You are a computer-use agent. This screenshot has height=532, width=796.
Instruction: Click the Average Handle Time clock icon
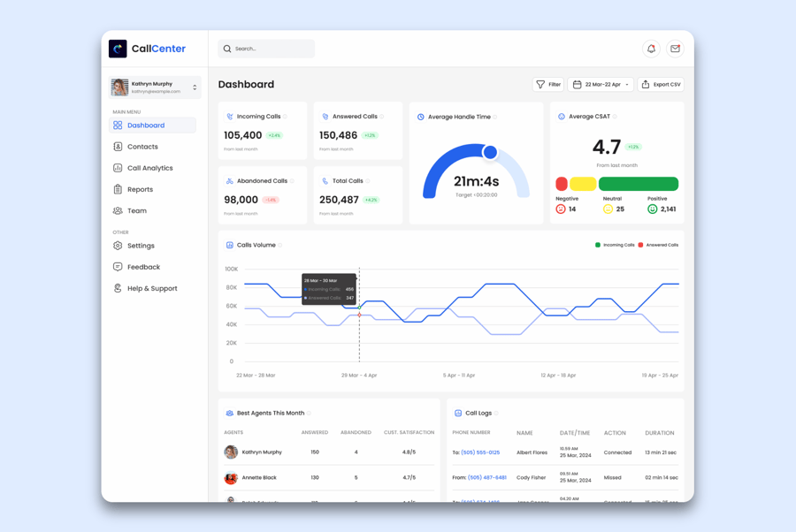click(421, 117)
